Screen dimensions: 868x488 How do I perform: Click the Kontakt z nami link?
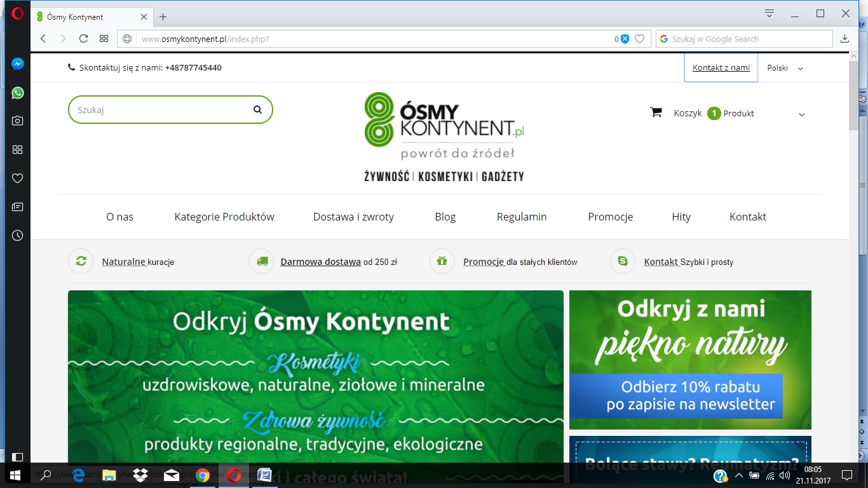(721, 67)
